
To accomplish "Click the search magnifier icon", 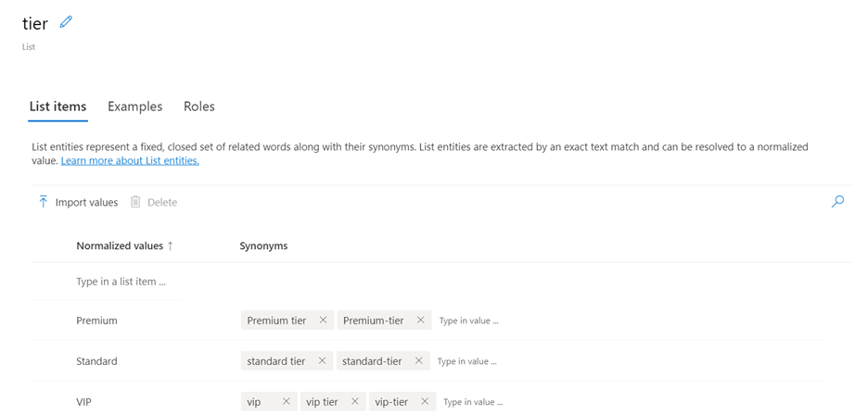I will click(837, 201).
